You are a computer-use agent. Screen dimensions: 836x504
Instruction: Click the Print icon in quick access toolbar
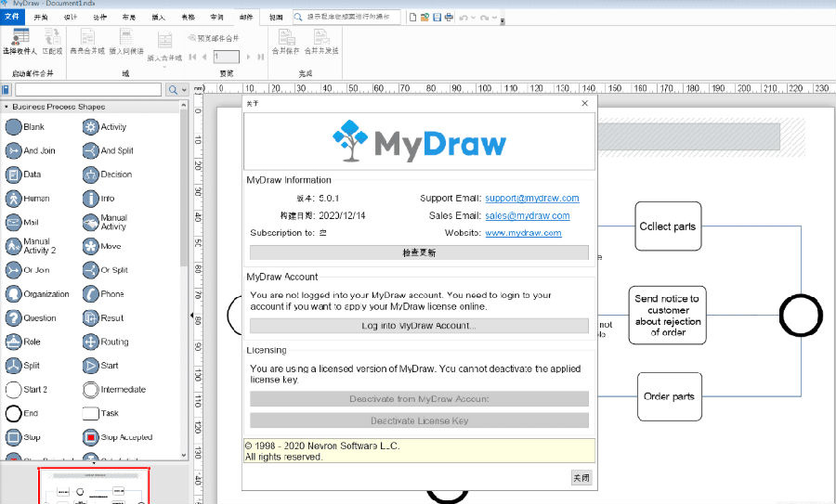pos(449,18)
